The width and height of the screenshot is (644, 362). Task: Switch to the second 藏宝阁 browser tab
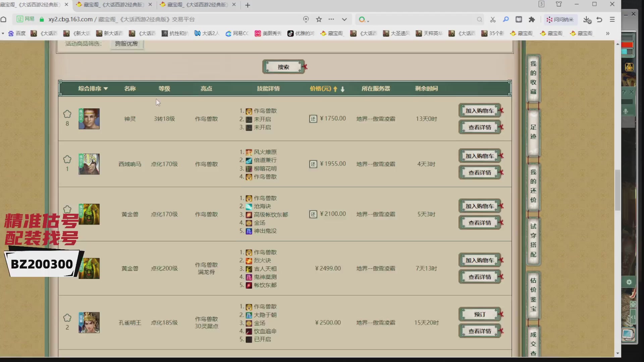[x=111, y=5]
